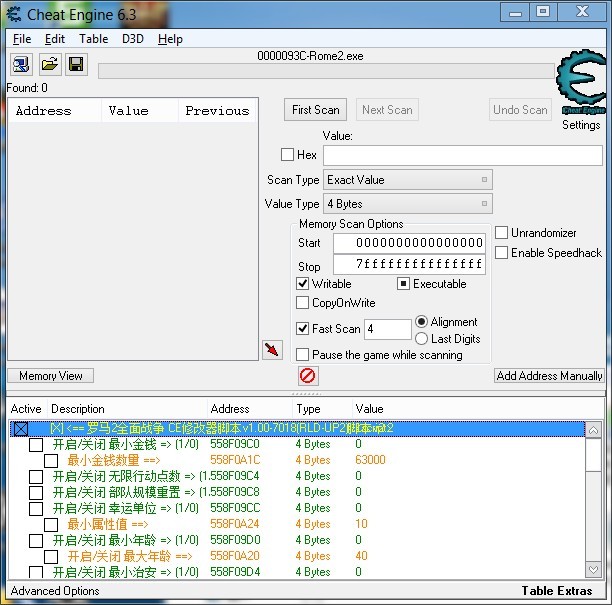Open the process list icon
Image resolution: width=612 pixels, height=605 pixels.
coord(21,64)
